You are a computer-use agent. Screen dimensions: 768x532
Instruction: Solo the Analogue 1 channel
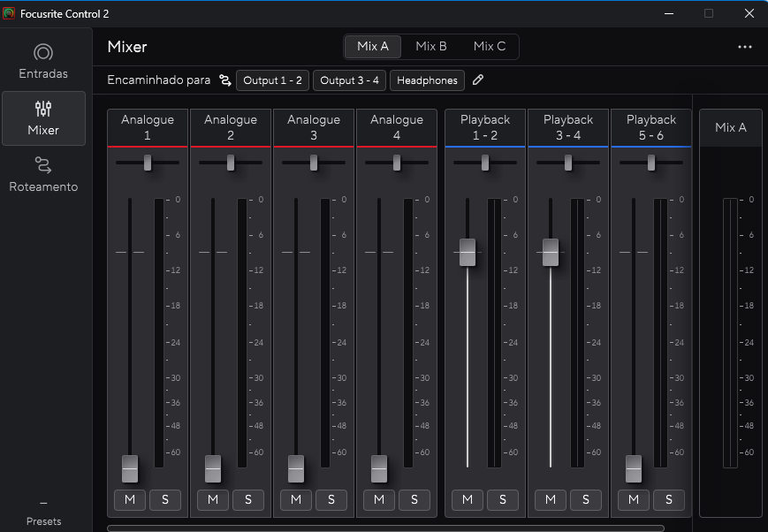pyautogui.click(x=165, y=499)
